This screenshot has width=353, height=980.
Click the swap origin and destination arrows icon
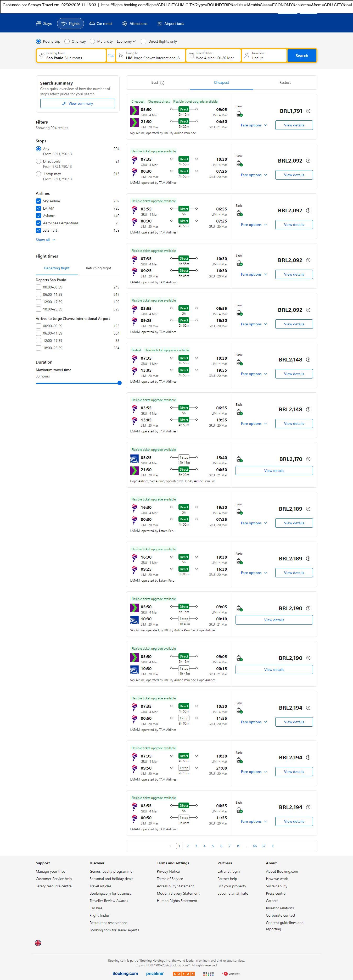pos(111,55)
